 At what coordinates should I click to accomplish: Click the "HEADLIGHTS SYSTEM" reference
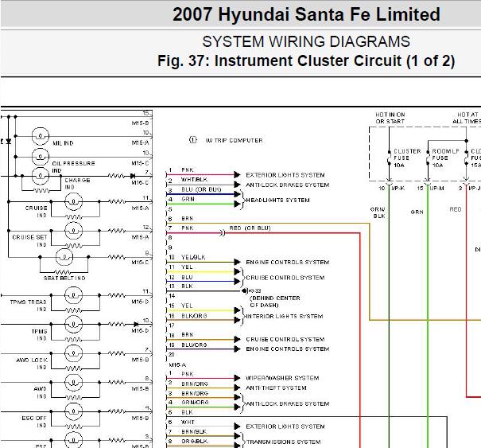point(277,200)
